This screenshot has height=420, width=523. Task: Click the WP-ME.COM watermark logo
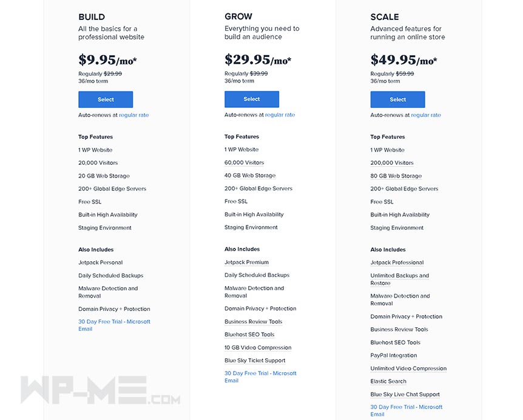(x=100, y=390)
